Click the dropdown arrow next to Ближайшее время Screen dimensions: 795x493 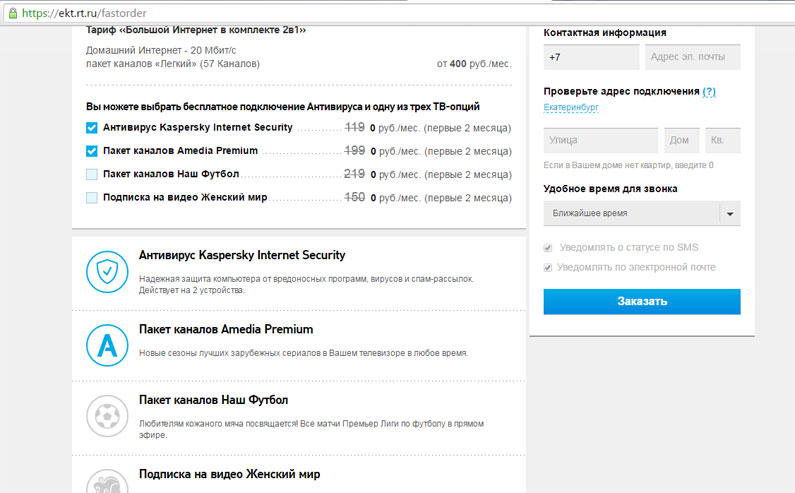coord(730,214)
